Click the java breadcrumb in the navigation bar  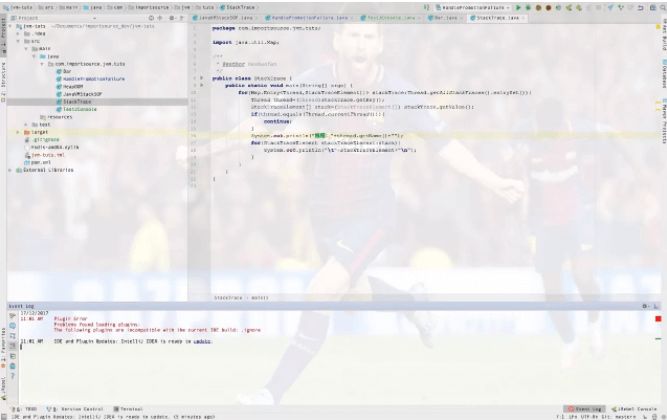click(x=94, y=8)
